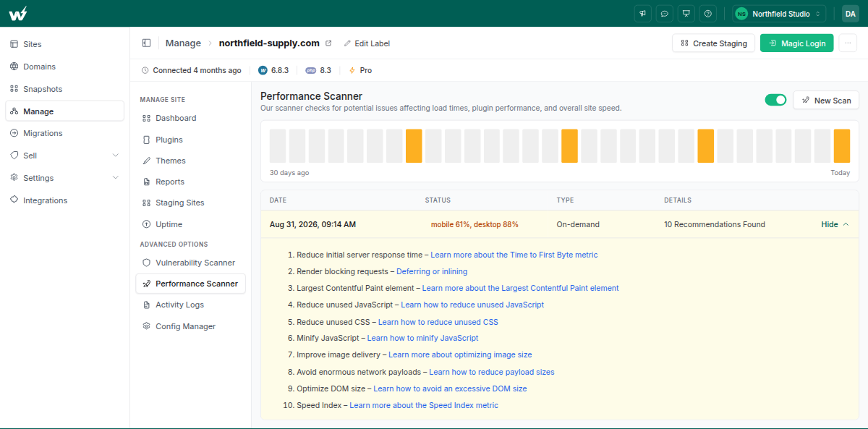Open Learn more about optimizing image size
Viewport: 868px width, 429px height.
point(460,354)
